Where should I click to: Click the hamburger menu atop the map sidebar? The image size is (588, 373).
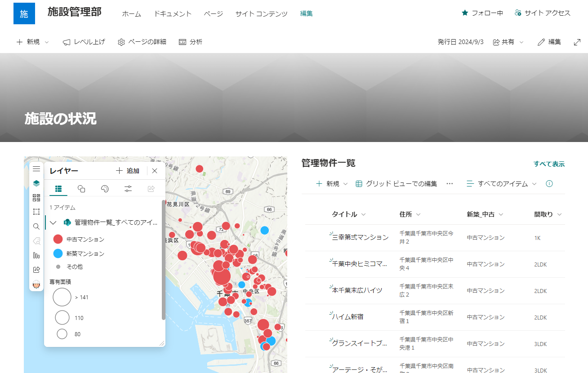tap(36, 169)
